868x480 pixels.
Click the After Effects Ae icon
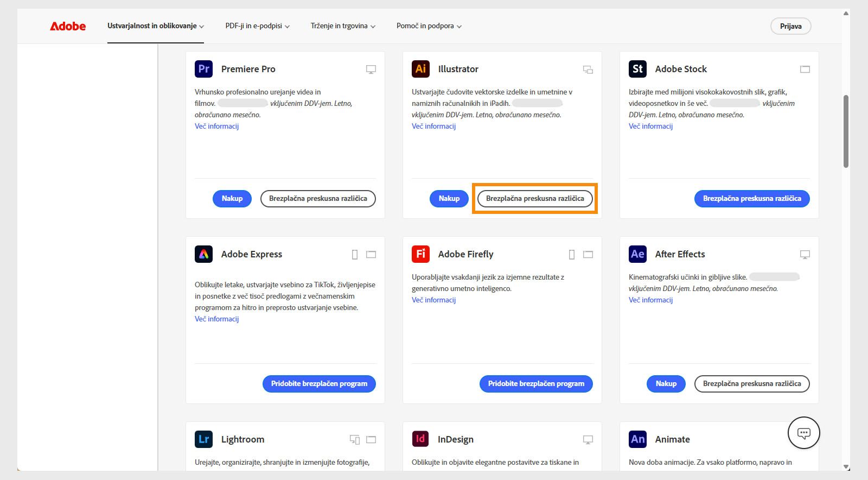click(x=637, y=254)
